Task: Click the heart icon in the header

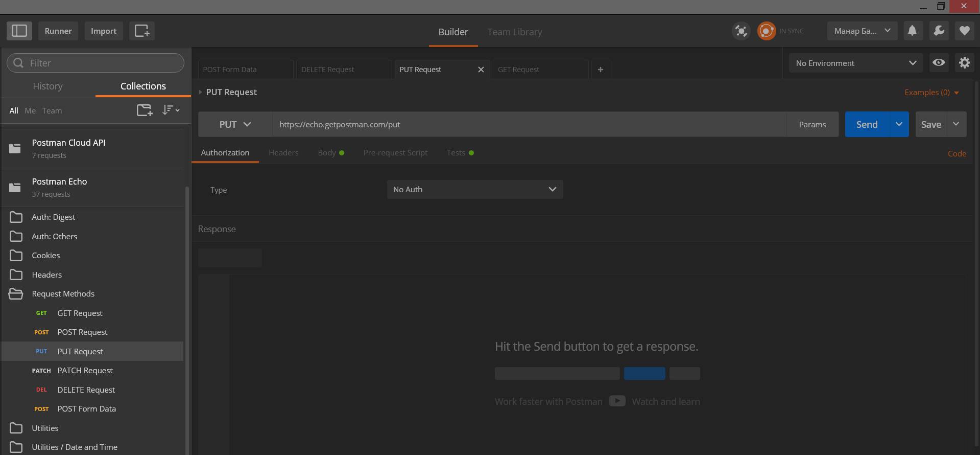Action: [964, 31]
